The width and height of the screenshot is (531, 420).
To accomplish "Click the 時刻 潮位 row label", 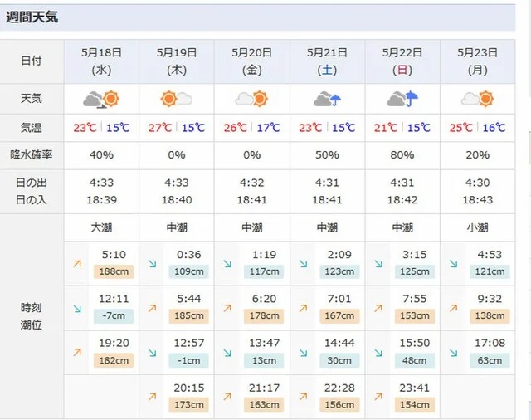I will [32, 316].
